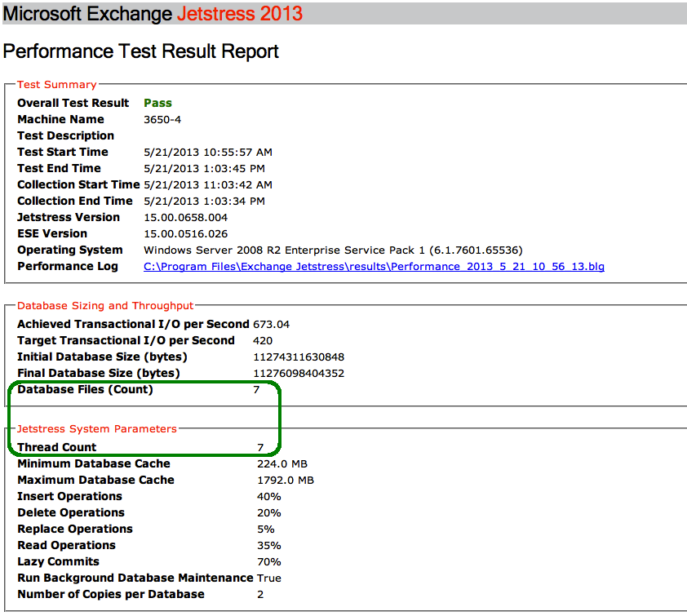Screen dimensions: 687x616
Task: Click the Final Database Size bytes value
Action: click(299, 374)
